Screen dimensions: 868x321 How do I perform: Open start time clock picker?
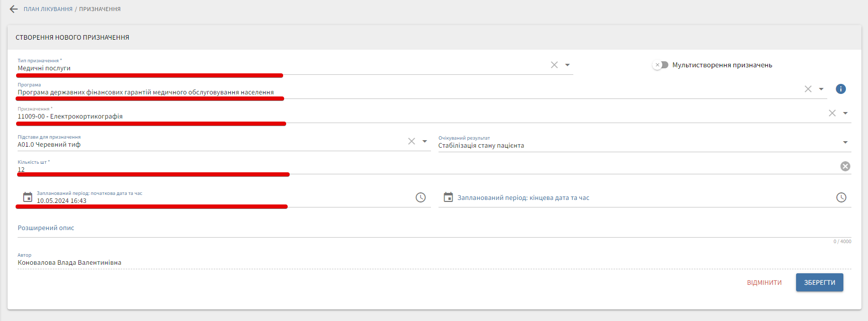pyautogui.click(x=420, y=197)
